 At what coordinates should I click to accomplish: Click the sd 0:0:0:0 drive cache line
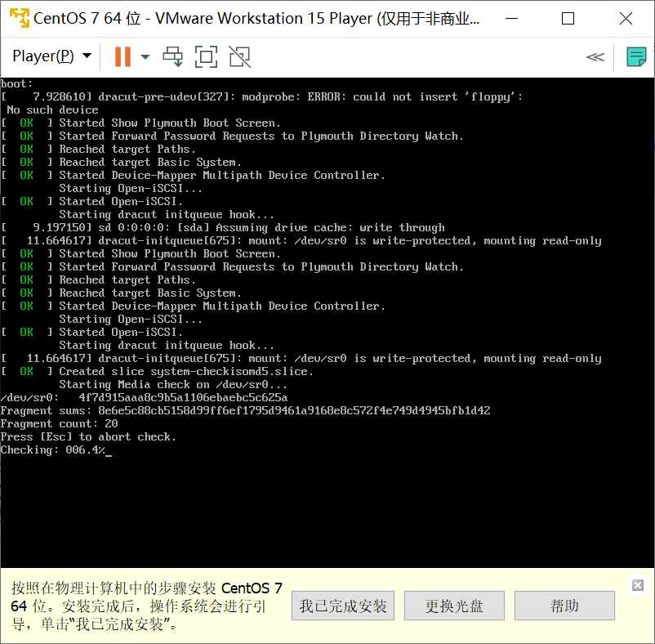click(x=223, y=228)
